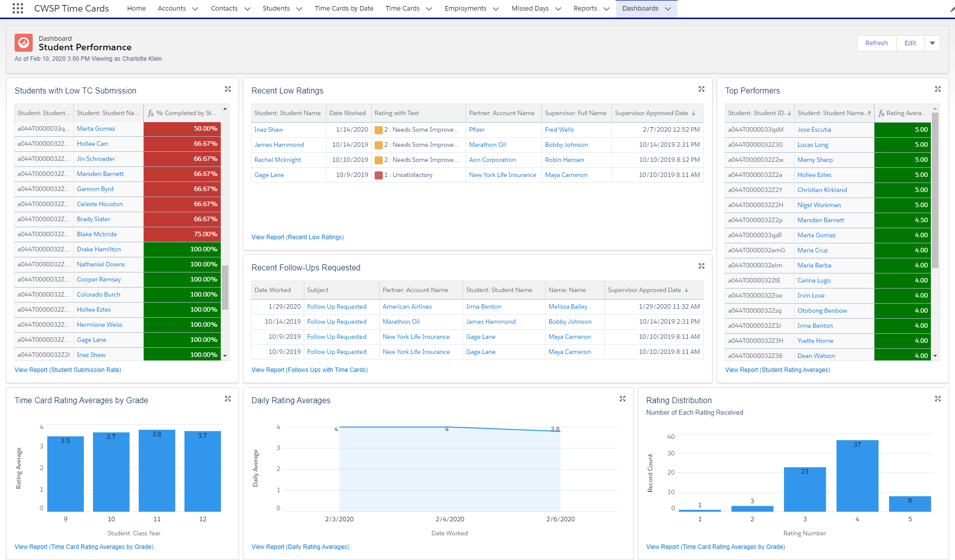This screenshot has height=560, width=955.
Task: Open more dashboard actions next to Edit
Action: click(x=932, y=43)
